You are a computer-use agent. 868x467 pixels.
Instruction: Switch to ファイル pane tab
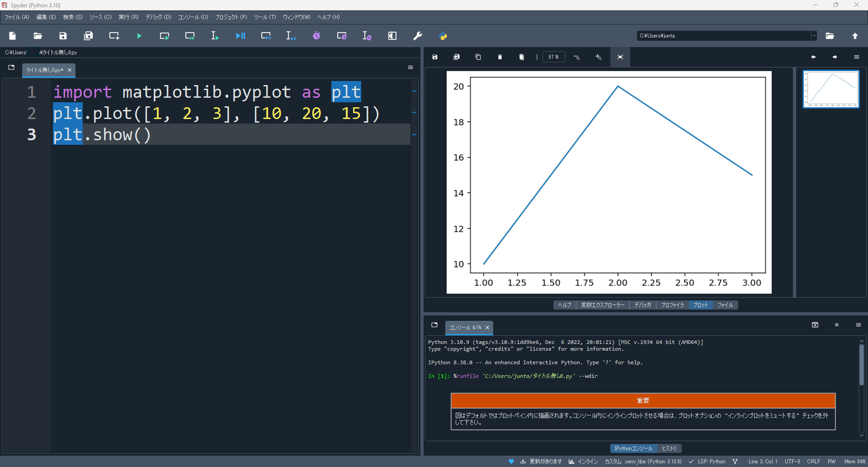click(725, 305)
